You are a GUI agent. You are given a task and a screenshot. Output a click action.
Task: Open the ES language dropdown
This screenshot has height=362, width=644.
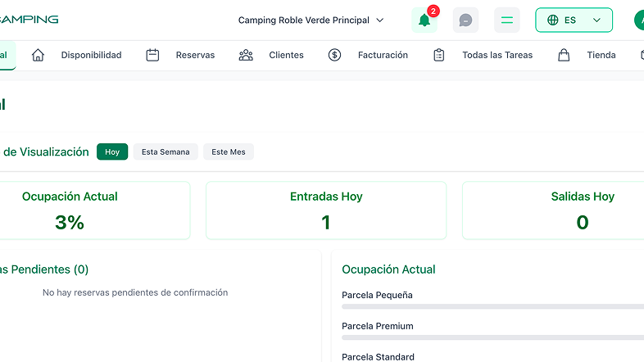click(x=574, y=20)
